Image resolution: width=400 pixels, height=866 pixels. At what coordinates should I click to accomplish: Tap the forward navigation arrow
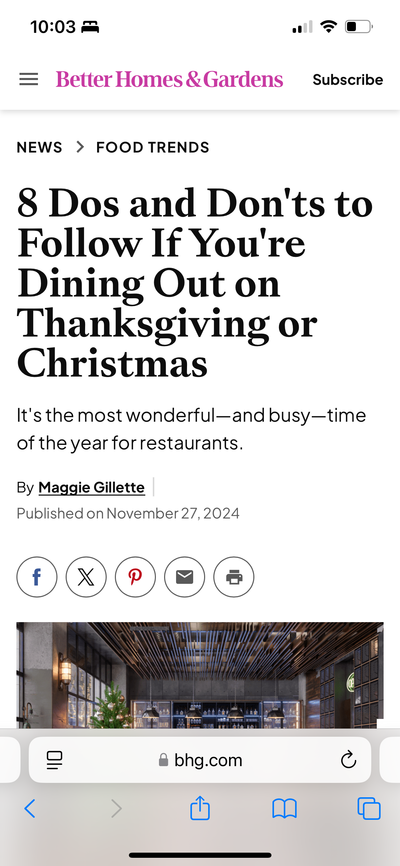point(116,809)
